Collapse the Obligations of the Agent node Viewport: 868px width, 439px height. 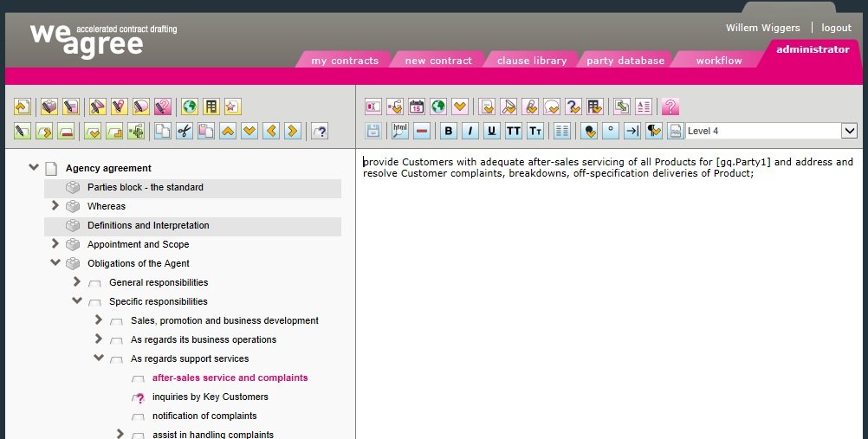[55, 263]
